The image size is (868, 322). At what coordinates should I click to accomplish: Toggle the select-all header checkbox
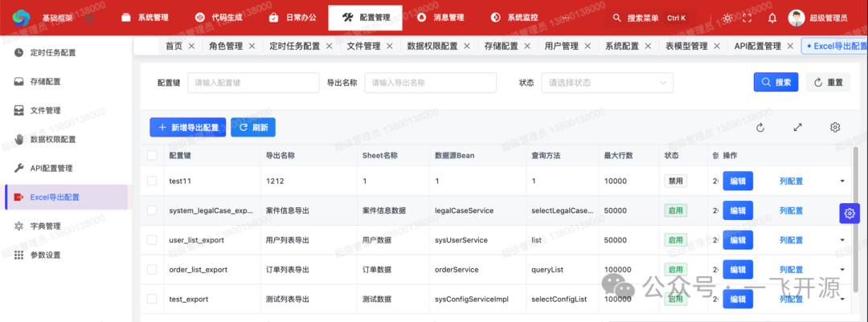[152, 156]
